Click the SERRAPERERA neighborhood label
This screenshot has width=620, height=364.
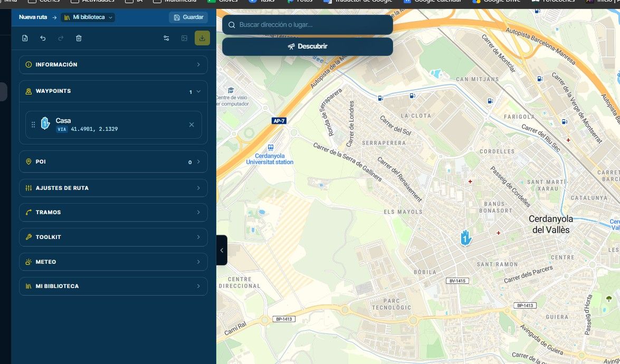click(x=384, y=142)
